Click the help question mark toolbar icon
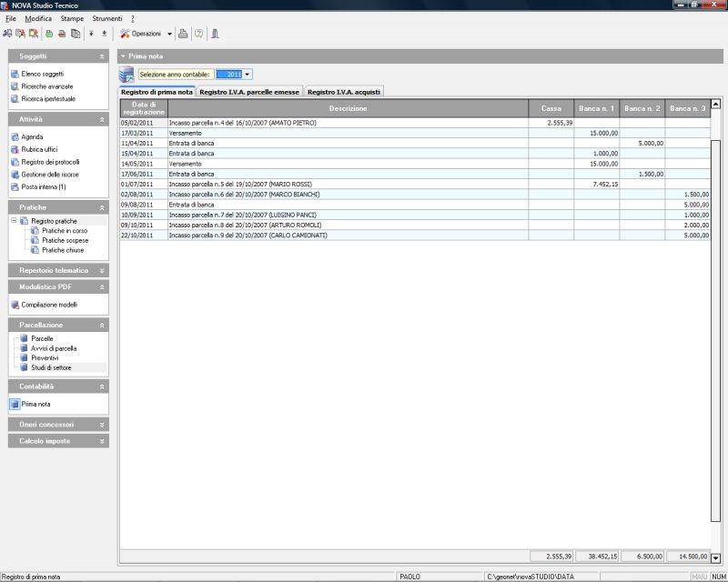Viewport: 728px width, 582px height. click(x=198, y=34)
